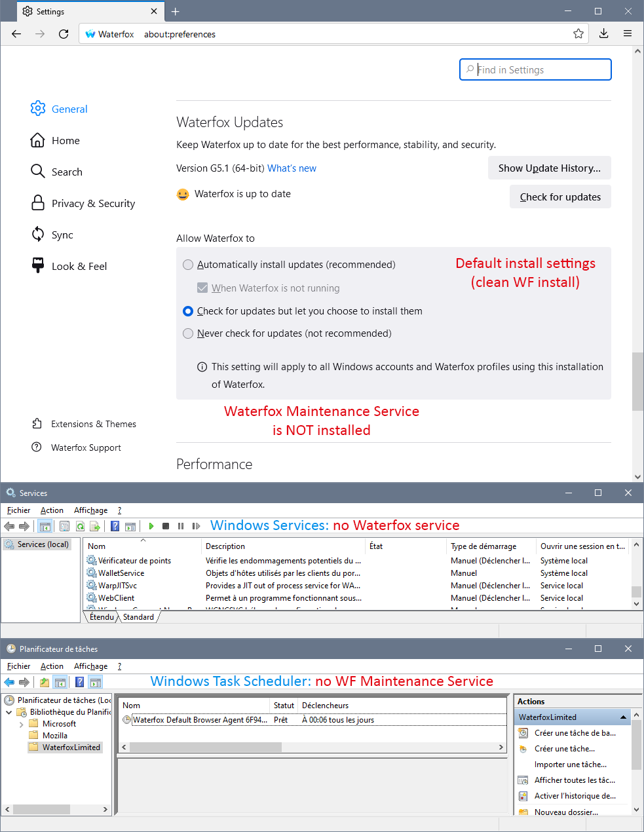Screen dimensions: 644x832
Task: Select Check for updates but let you choose
Action: point(188,311)
